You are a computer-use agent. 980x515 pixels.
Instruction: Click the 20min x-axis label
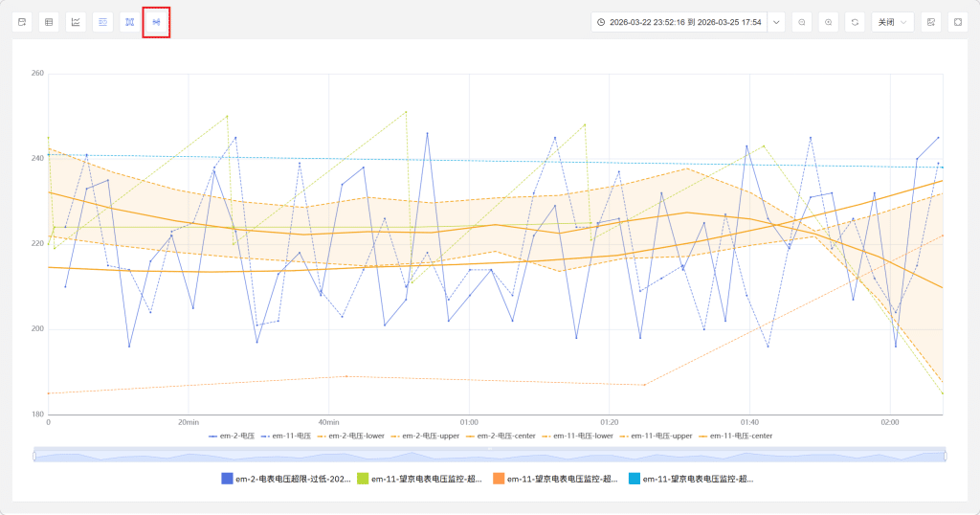pos(189,422)
